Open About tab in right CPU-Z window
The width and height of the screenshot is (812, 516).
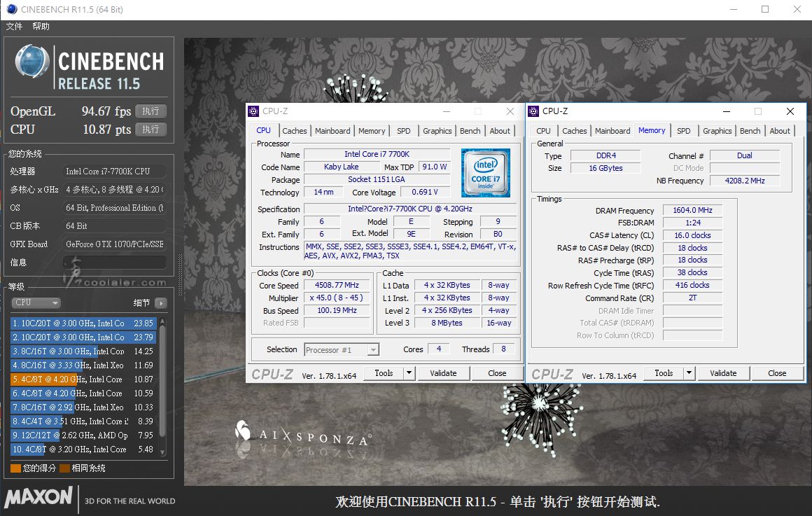click(780, 131)
